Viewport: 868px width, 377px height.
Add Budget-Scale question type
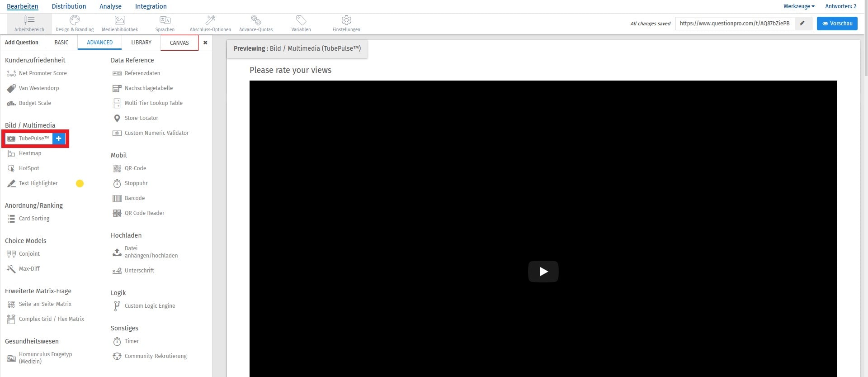tap(29, 103)
